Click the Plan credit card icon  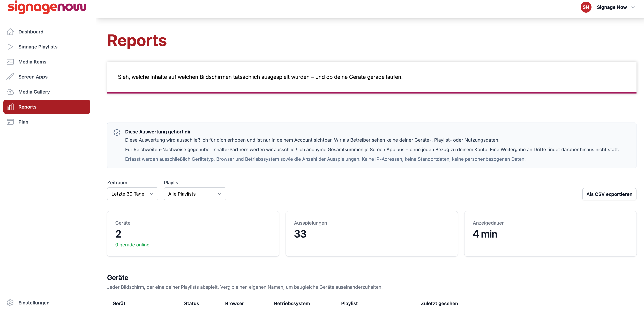[10, 122]
